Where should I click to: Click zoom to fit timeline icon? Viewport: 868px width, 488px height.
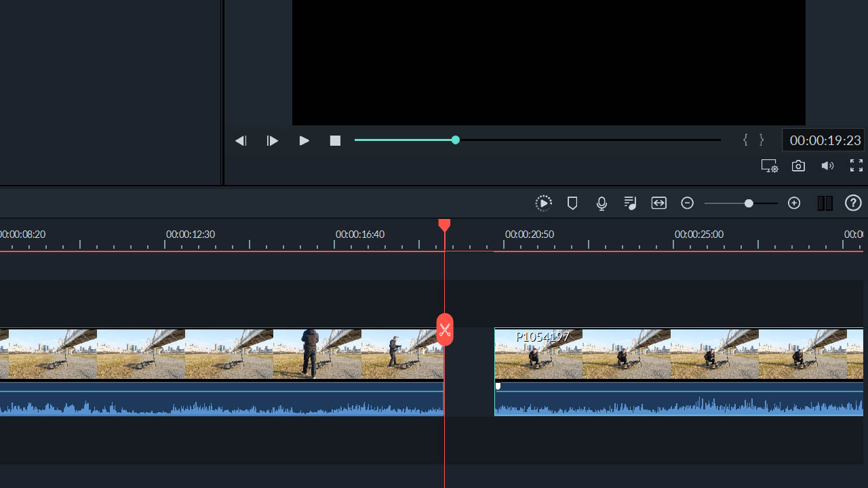[x=659, y=203]
